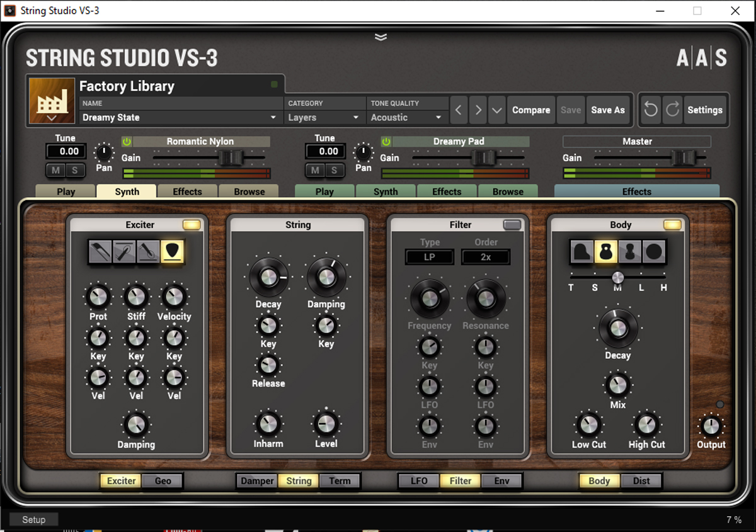Open the preset list down-arrow

pos(497,110)
